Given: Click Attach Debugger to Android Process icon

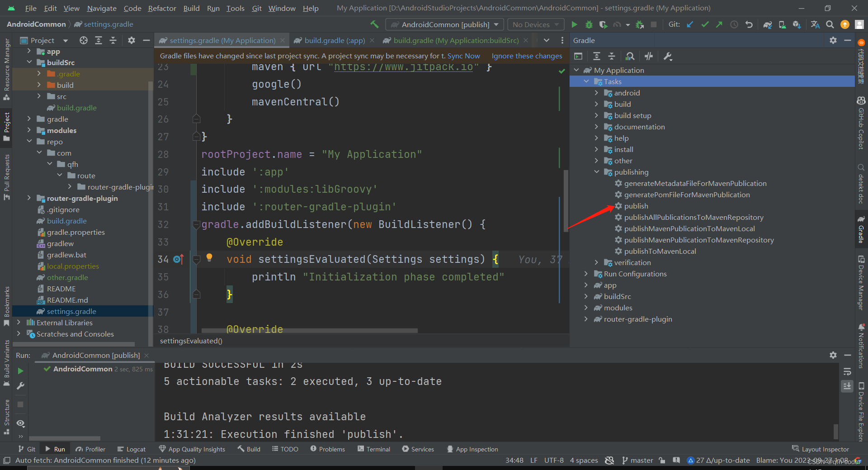Looking at the screenshot, I should [x=640, y=24].
